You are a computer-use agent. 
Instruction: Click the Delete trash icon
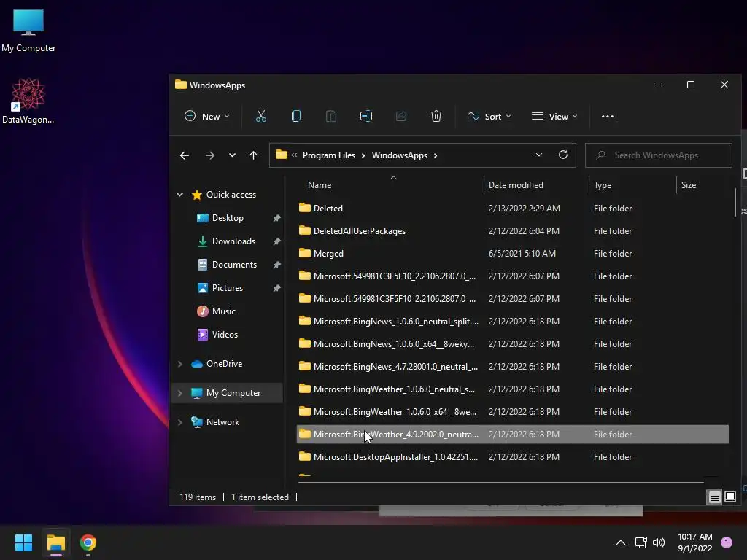436,116
